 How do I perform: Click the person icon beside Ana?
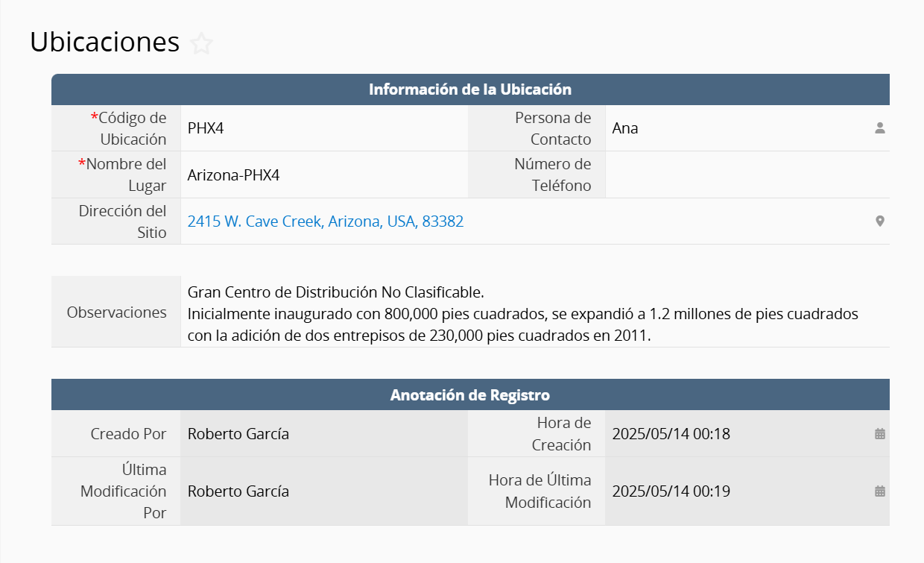tap(879, 128)
